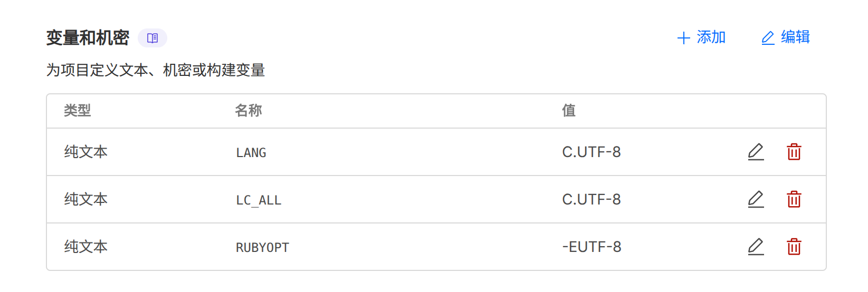Image resolution: width=868 pixels, height=292 pixels.
Task: Open the variables documentation book icon
Action: coord(152,38)
